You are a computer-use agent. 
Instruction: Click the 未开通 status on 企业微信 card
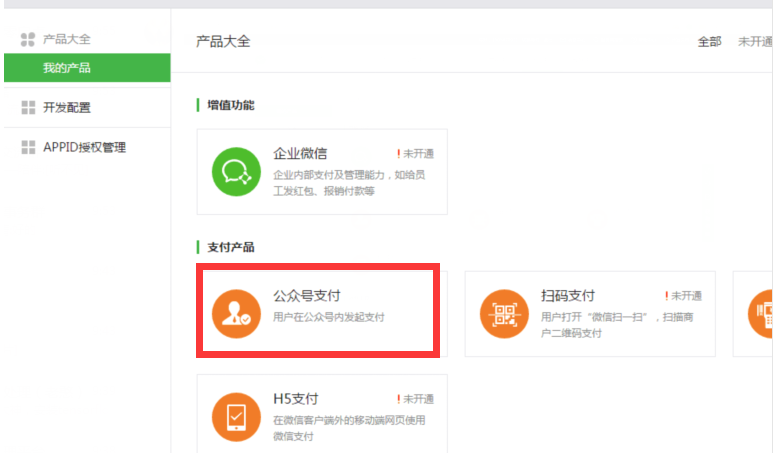point(416,154)
